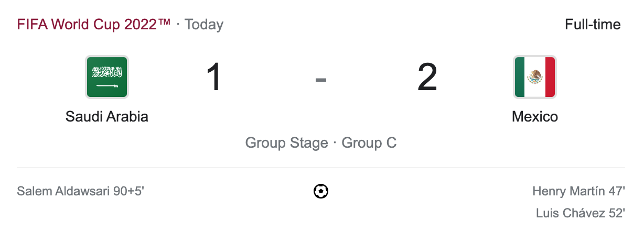Viewport: 644px width, 231px height.
Task: Click the Saudi Arabia flag icon
Action: [107, 78]
